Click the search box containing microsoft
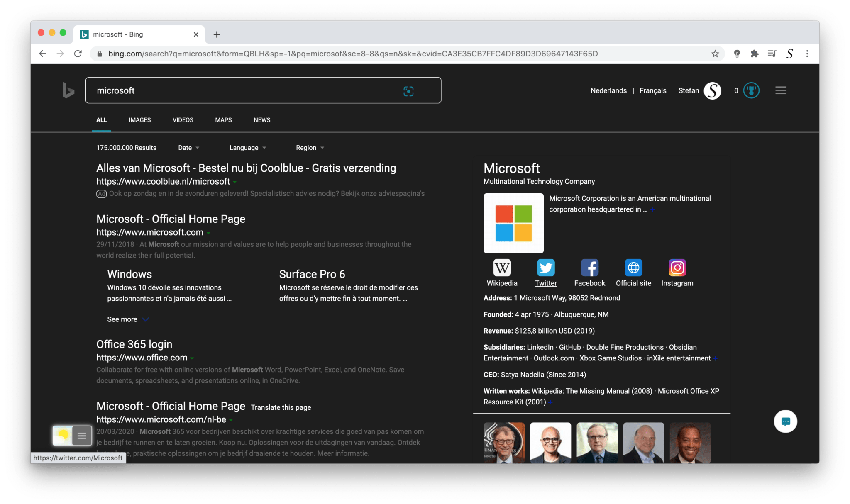 (x=263, y=90)
